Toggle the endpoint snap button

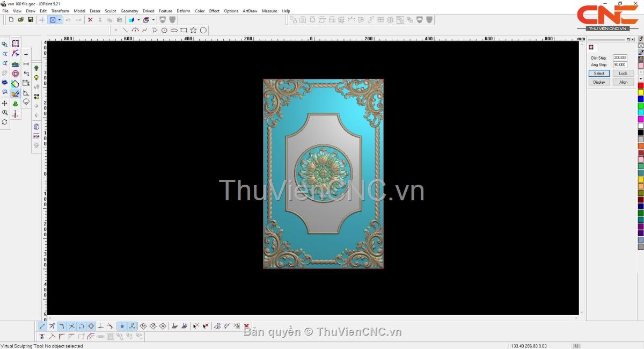click(42, 326)
